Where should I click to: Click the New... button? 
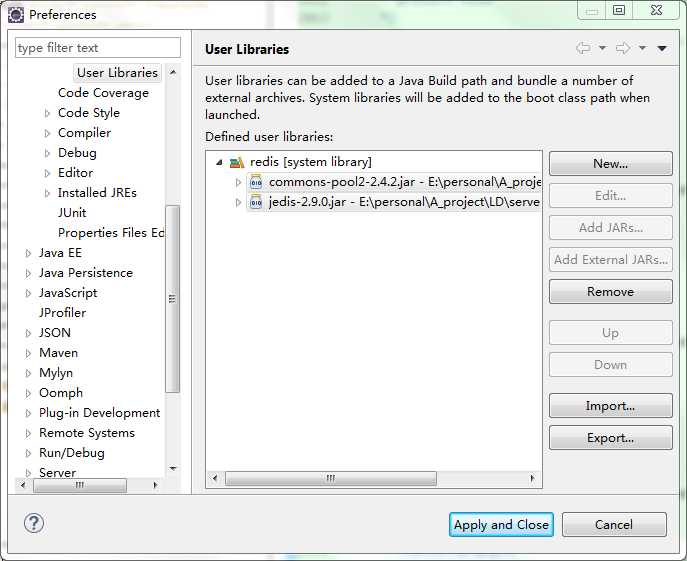(x=610, y=163)
